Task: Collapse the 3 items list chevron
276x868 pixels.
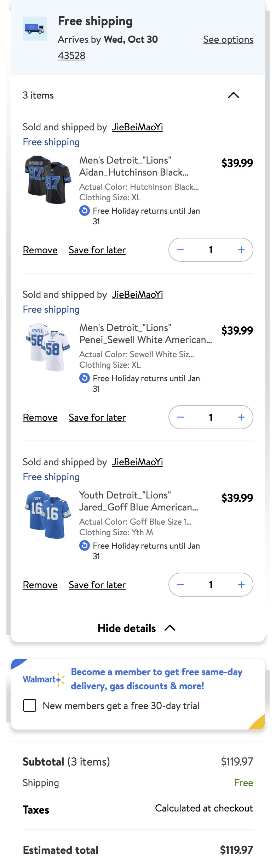Action: coord(234,95)
